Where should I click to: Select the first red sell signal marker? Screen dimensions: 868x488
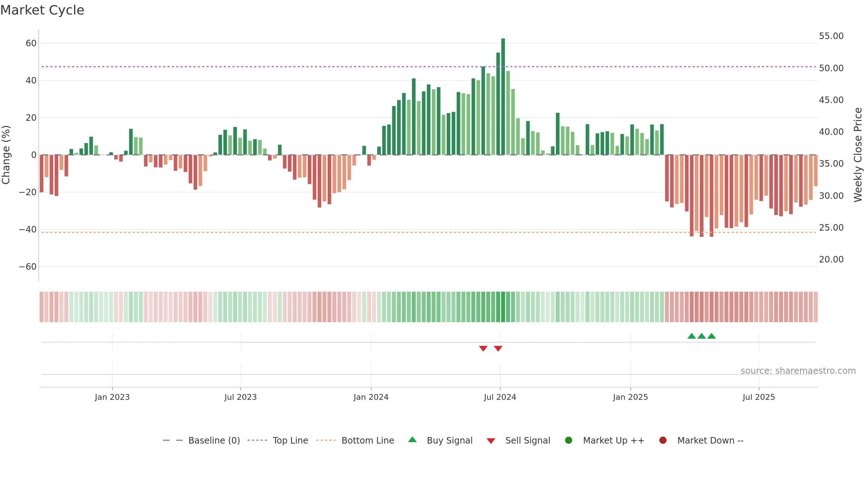coord(483,348)
